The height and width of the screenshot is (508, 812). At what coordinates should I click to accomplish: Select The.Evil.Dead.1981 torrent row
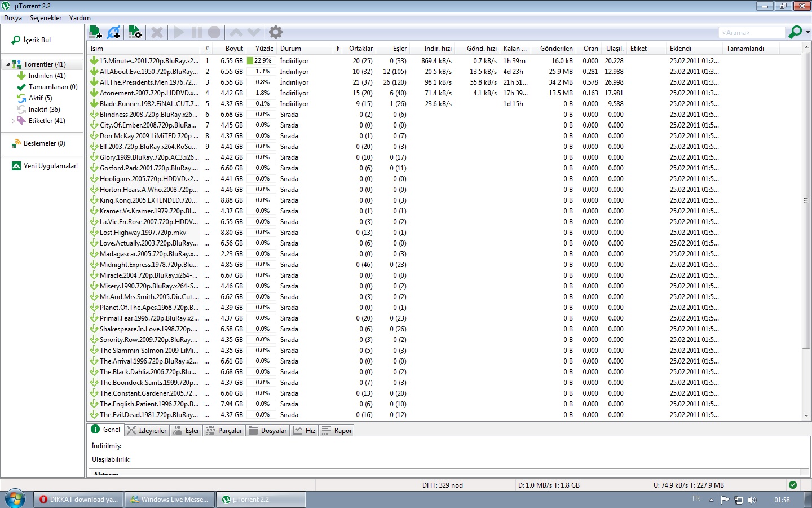pos(444,415)
